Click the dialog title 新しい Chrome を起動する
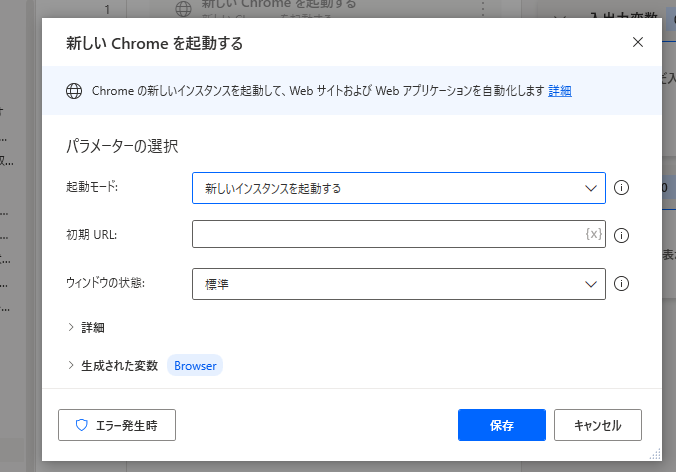 point(154,44)
